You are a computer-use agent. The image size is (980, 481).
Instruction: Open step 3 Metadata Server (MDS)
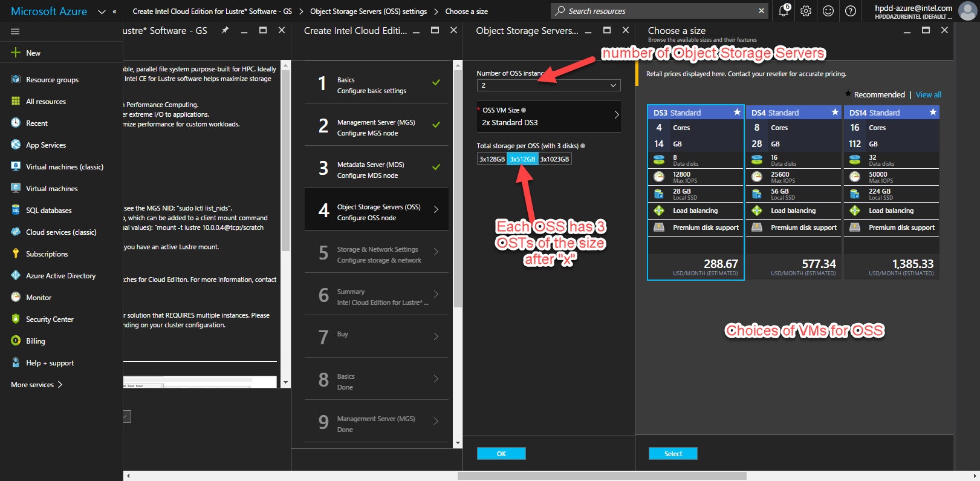tap(377, 167)
